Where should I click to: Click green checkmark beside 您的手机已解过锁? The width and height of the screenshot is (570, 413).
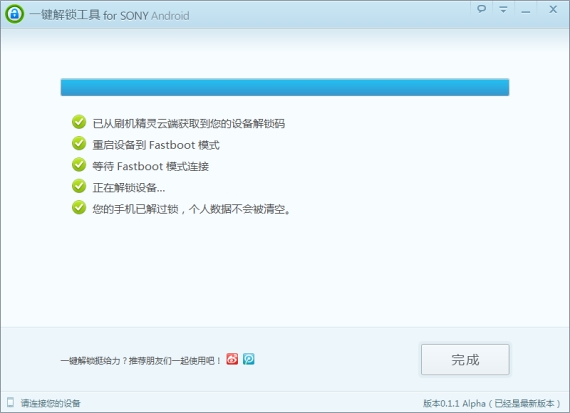(79, 207)
